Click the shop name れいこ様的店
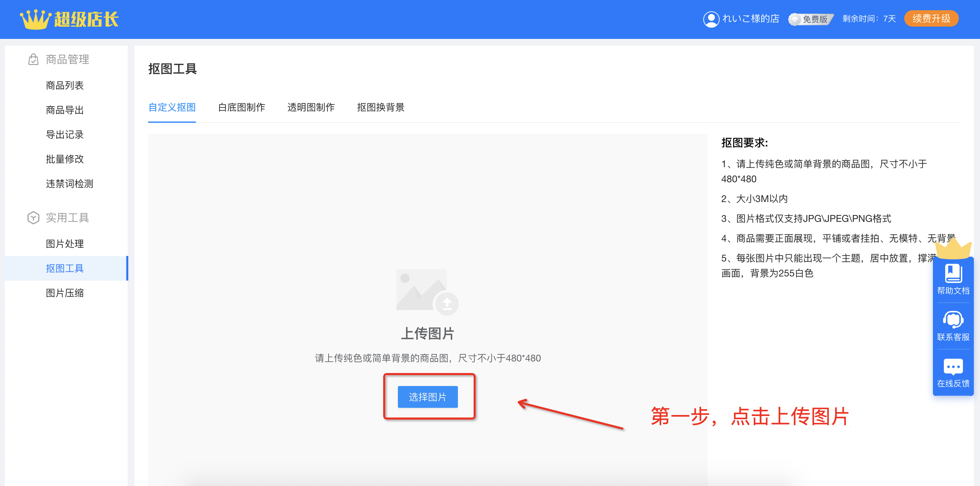980x486 pixels. (751, 19)
